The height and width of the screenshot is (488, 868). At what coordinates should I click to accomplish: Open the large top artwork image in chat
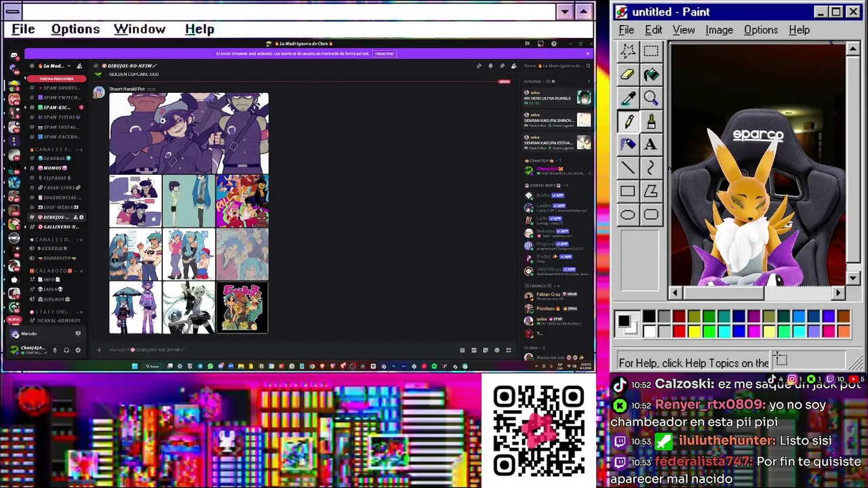click(x=189, y=134)
